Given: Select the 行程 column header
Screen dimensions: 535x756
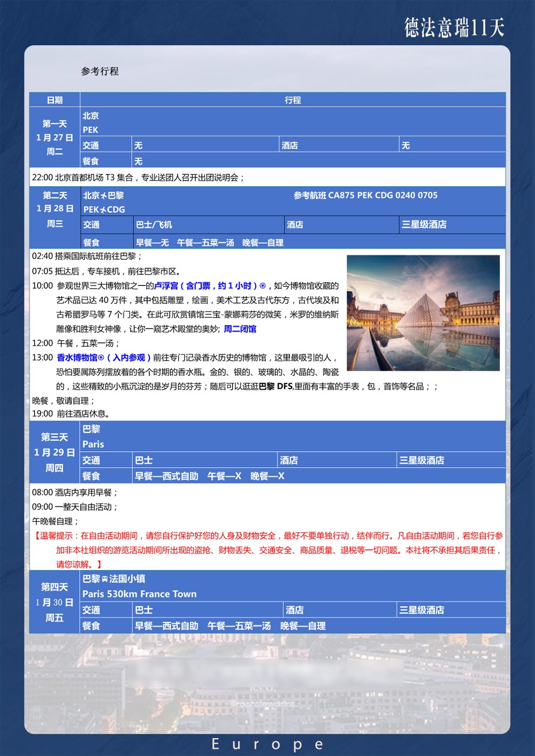Looking at the screenshot, I should [x=293, y=100].
